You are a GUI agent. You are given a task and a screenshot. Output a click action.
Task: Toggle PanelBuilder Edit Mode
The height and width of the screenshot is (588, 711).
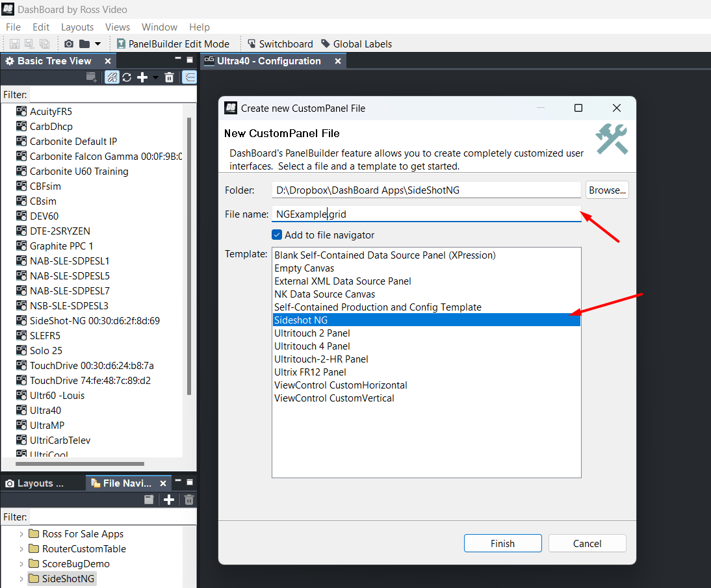(x=173, y=44)
